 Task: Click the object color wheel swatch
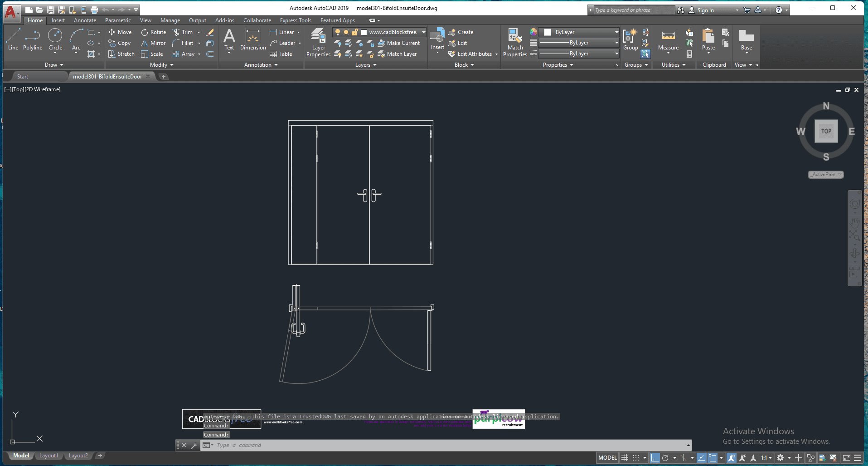[x=533, y=32]
